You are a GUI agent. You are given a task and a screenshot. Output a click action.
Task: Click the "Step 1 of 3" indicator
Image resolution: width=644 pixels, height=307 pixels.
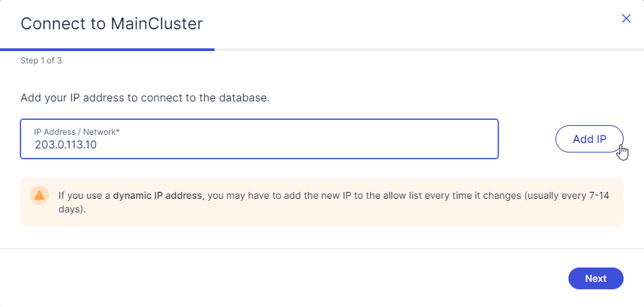tap(42, 61)
